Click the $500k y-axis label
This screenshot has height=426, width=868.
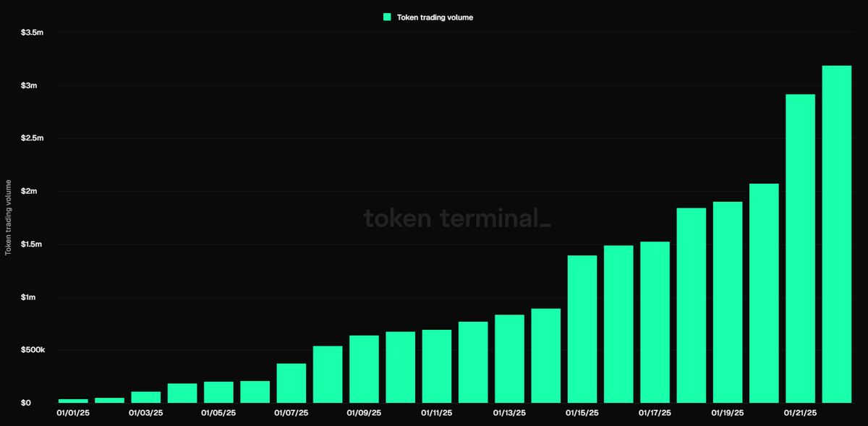point(33,350)
